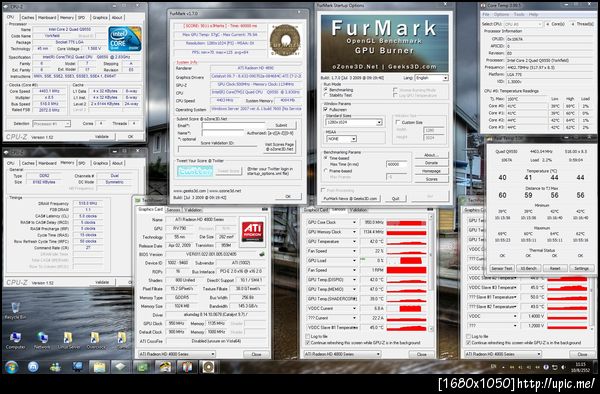Click the FurMark donut logo in score window

(x=285, y=40)
